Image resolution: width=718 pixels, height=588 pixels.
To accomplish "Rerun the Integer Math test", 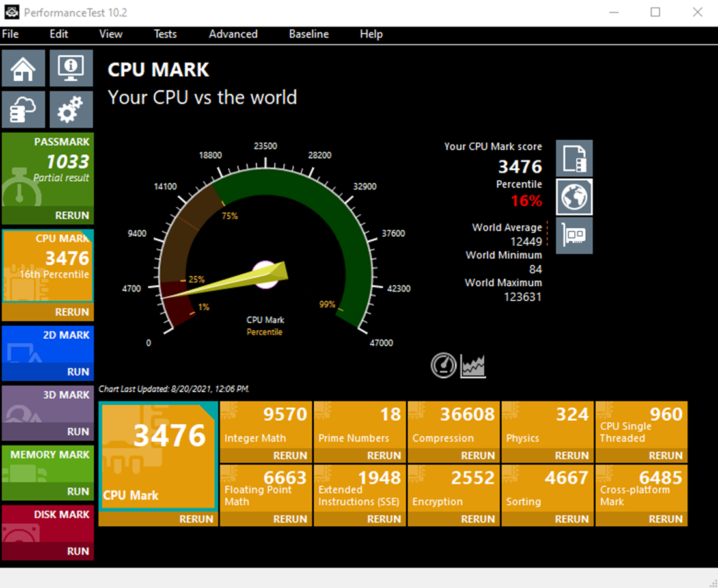I will (x=266, y=455).
